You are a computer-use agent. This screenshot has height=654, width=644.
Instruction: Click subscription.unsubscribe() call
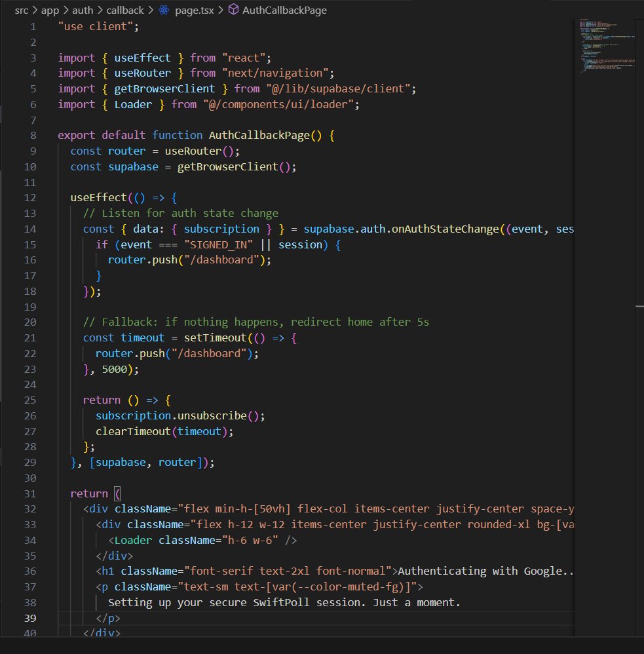178,416
